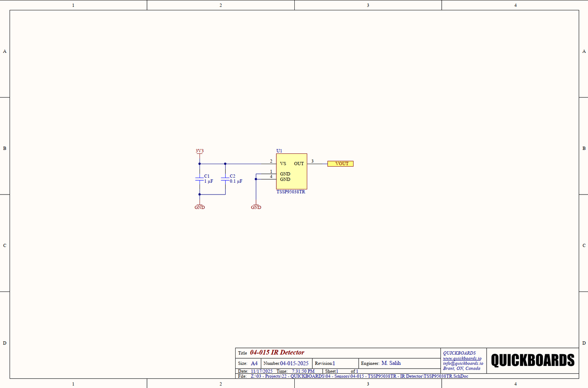Click the title text 04-015 IR Detector

277,352
